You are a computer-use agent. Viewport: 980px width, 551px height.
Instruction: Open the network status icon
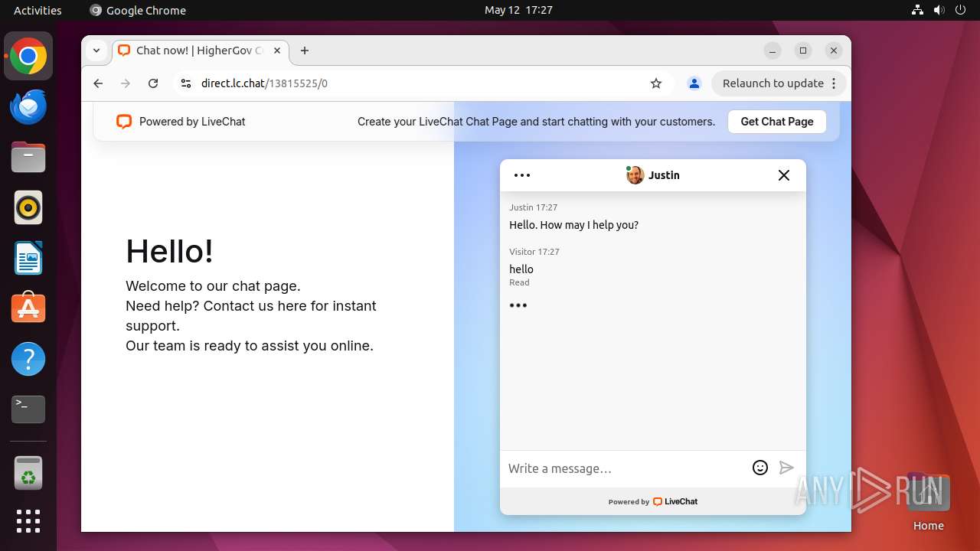(917, 10)
